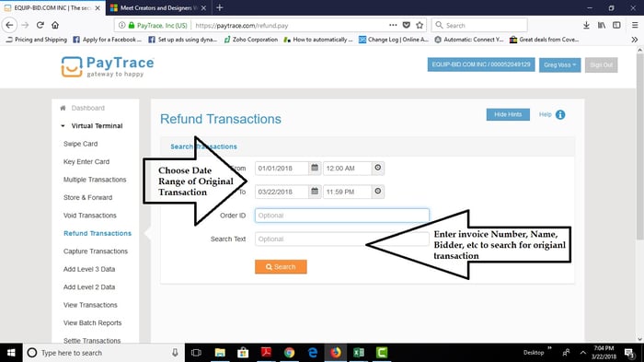Open Void Transactions in sidebar
644x362 pixels.
pos(90,216)
